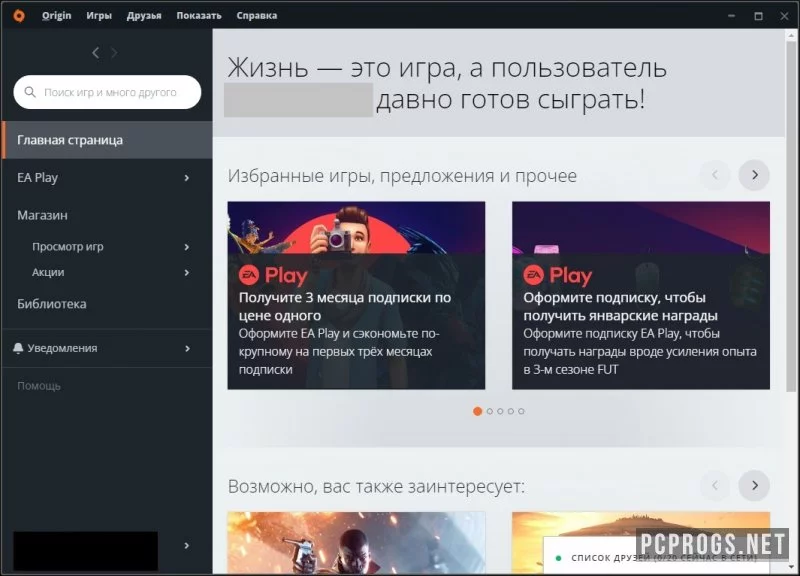
Task: Maximize the Origin window
Action: pyautogui.click(x=759, y=16)
